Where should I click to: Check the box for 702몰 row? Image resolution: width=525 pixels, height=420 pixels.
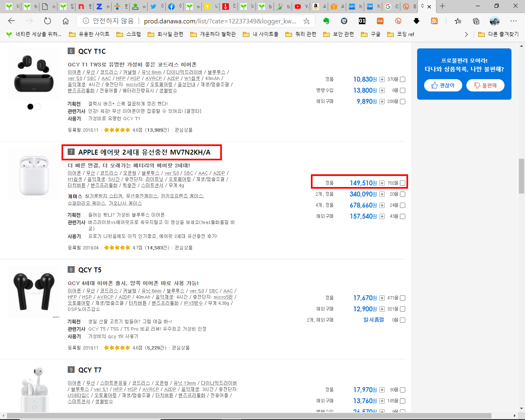point(402,183)
